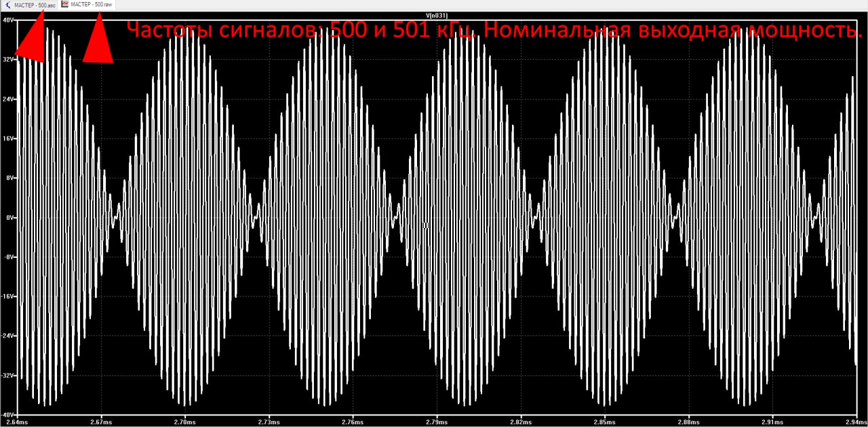
Task: Click the 2.76ms time axis label
Action: (x=353, y=422)
